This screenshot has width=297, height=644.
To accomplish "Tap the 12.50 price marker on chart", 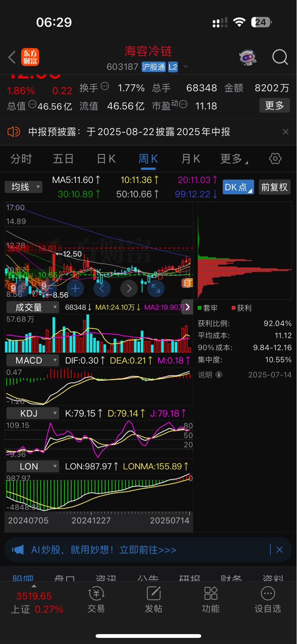I will 72,254.
